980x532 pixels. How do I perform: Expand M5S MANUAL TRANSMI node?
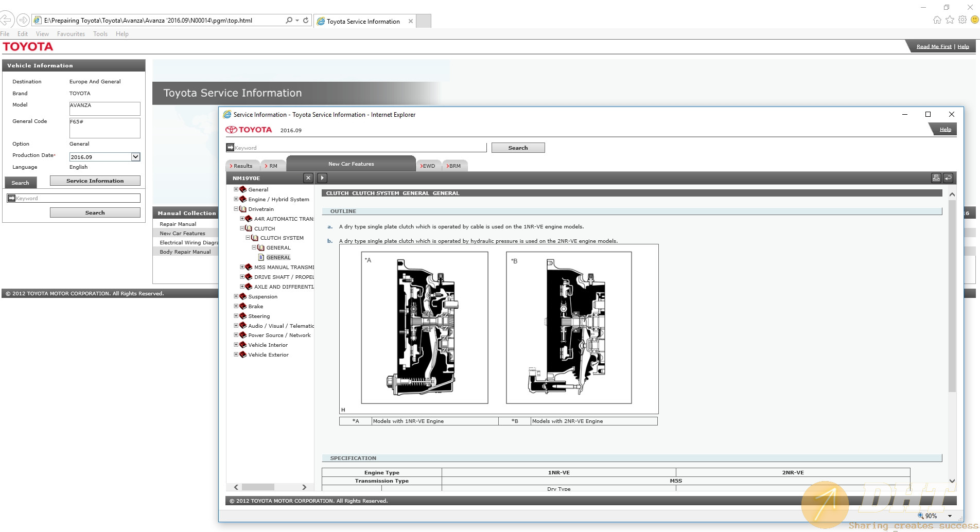[x=242, y=267]
